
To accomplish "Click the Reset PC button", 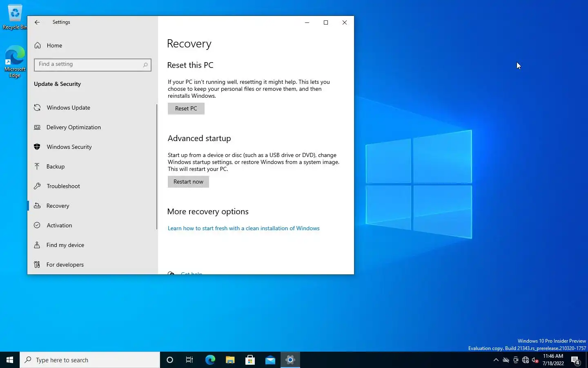I will (186, 108).
